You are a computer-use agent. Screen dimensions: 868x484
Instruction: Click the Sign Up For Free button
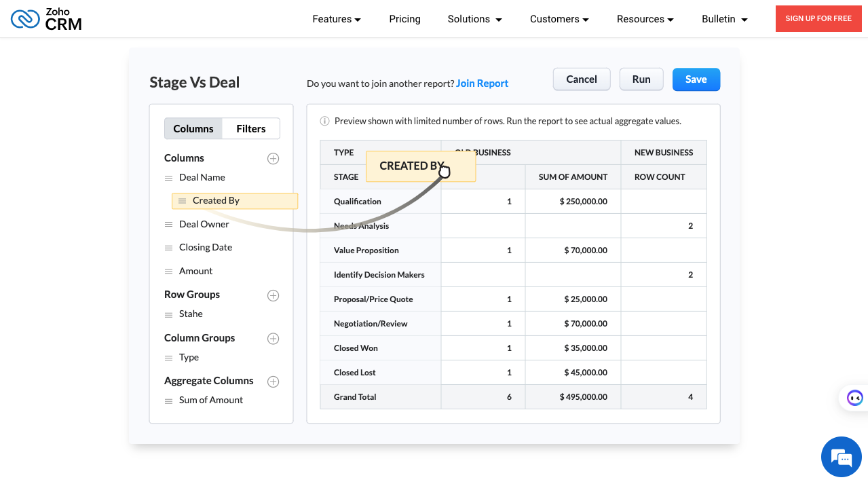pos(818,18)
